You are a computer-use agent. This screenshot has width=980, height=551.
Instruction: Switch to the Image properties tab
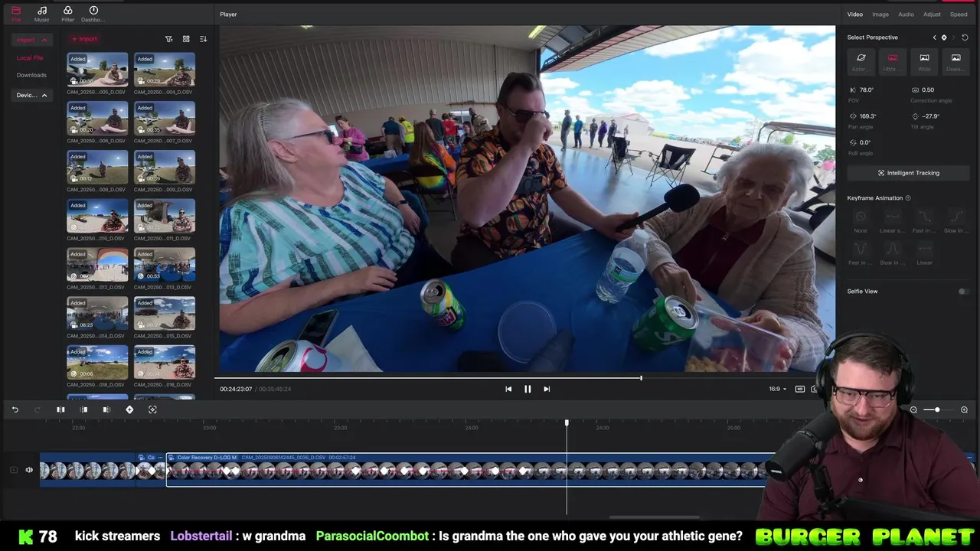[x=880, y=15]
